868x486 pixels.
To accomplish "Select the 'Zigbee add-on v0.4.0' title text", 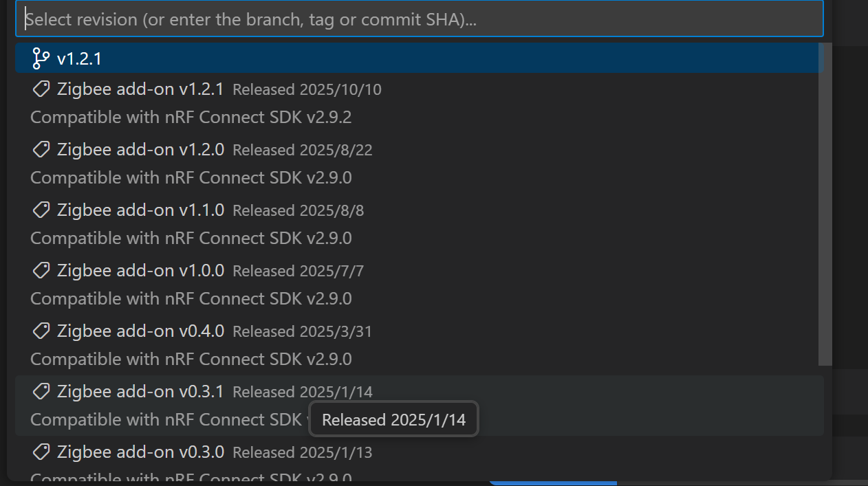I will click(x=140, y=331).
